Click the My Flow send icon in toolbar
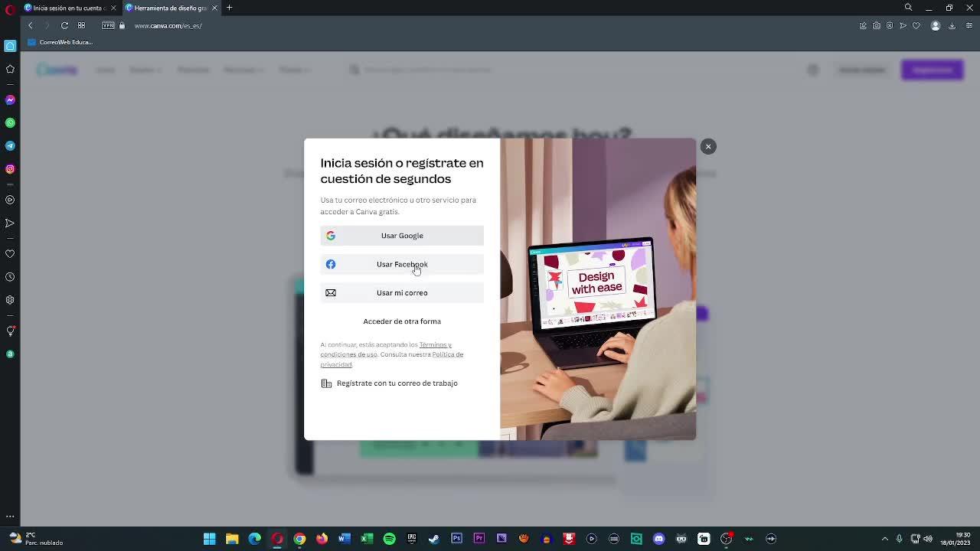This screenshot has width=980, height=551. 903,25
